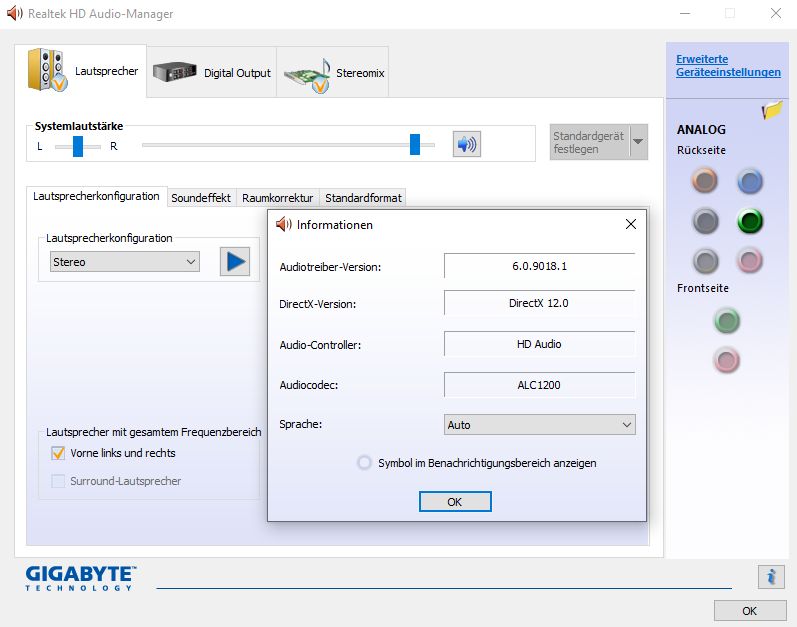Open Erweiterte Geräteeinstellungen link
Screen dimensions: 797x627
(728, 66)
